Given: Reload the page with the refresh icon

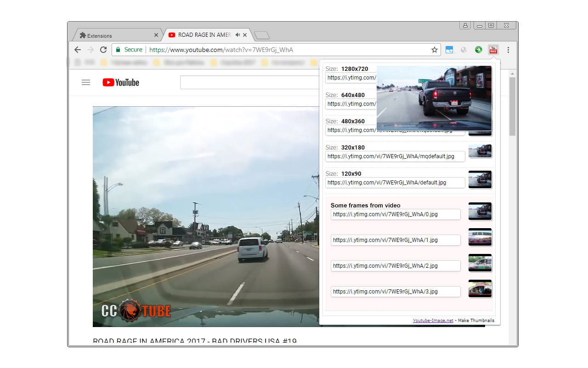Looking at the screenshot, I should tap(103, 50).
